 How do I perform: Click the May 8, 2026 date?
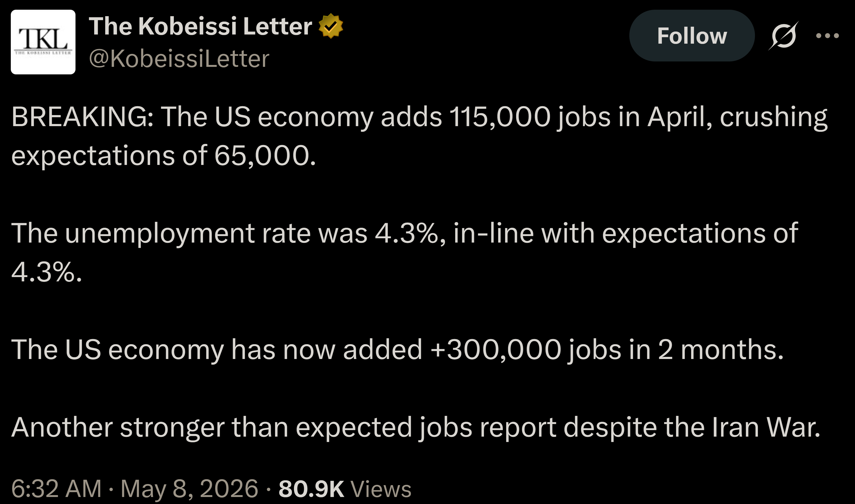pyautogui.click(x=190, y=488)
